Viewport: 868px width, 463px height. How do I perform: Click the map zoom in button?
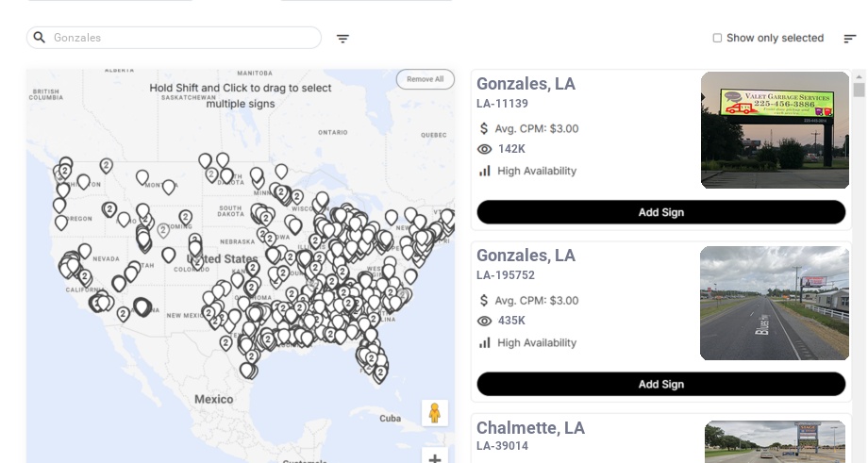[x=435, y=458]
